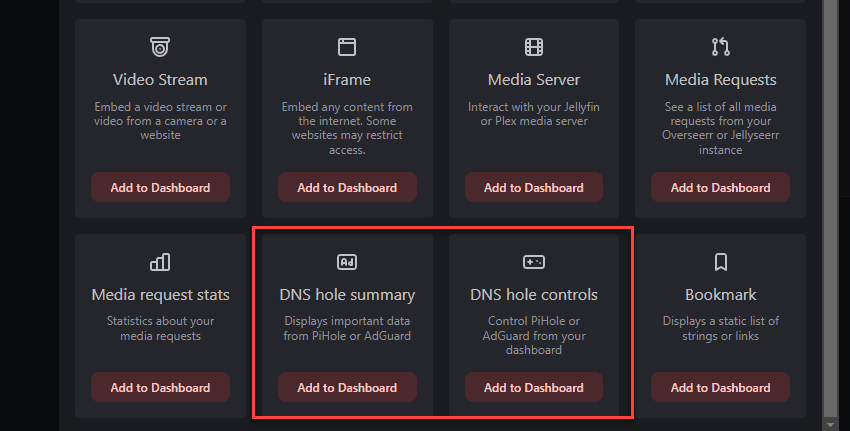This screenshot has height=431, width=850.
Task: Click the Bookmark card description text
Action: pyautogui.click(x=720, y=328)
